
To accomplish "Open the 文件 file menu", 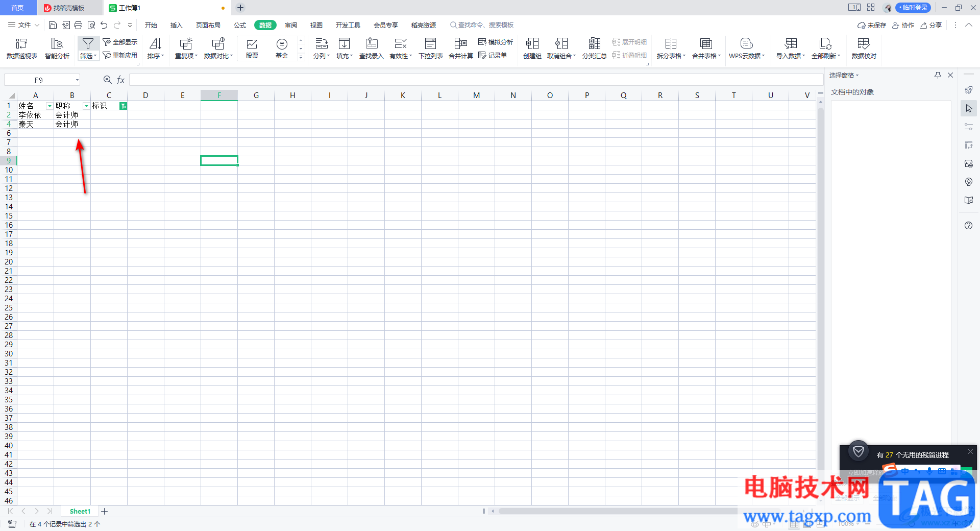I will [23, 25].
